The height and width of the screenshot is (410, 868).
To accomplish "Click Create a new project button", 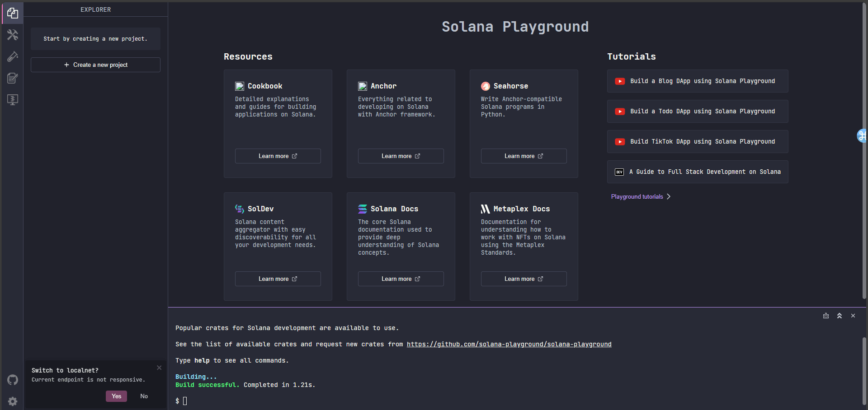I will [95, 65].
